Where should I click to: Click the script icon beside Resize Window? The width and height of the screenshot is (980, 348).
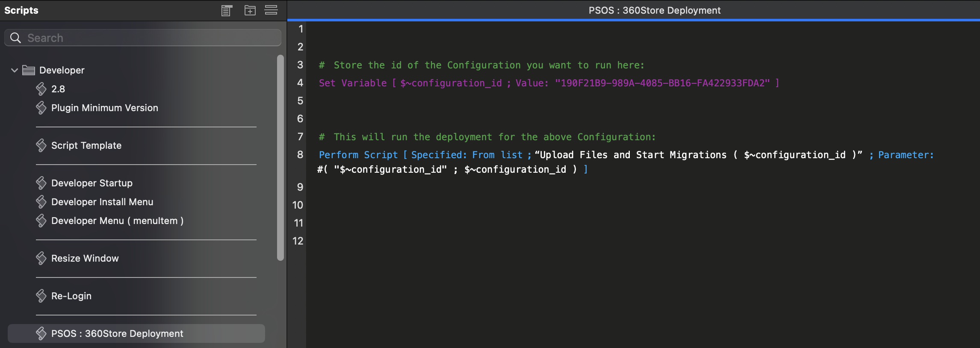pyautogui.click(x=41, y=258)
